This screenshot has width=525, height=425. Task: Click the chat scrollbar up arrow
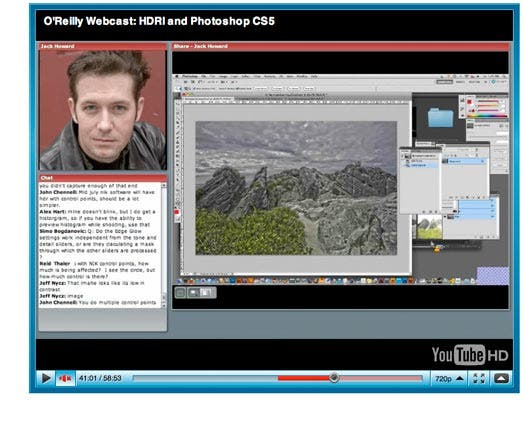pyautogui.click(x=164, y=186)
